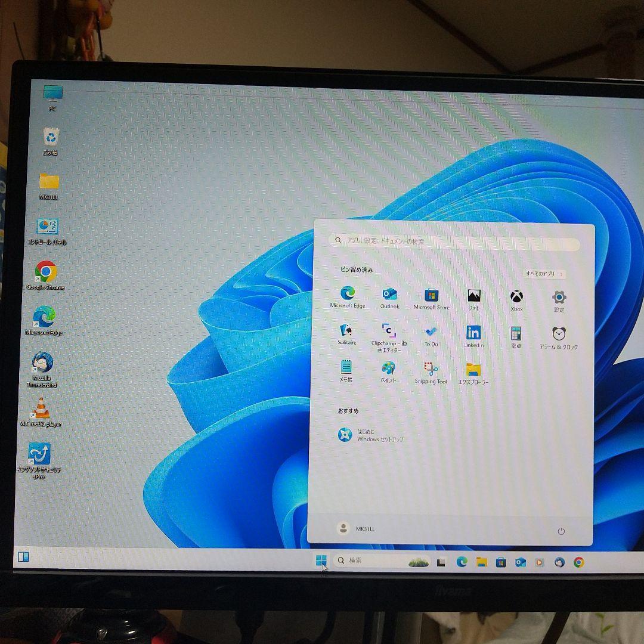644x644 pixels.
Task: Open the 設定 (Settings) app
Action: pos(558,297)
